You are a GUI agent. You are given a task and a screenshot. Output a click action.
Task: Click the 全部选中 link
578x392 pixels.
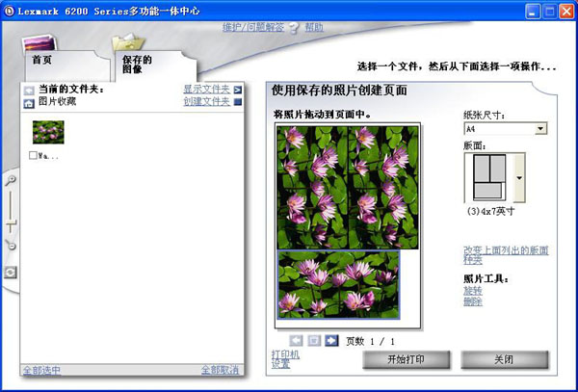(43, 370)
